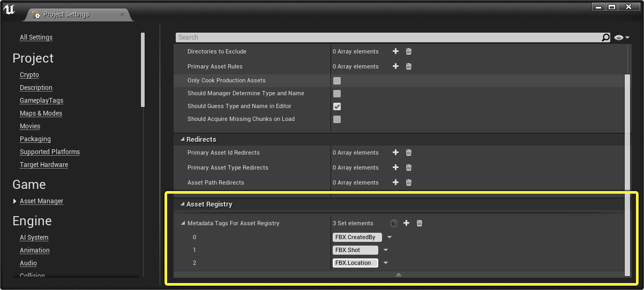The width and height of the screenshot is (644, 290).
Task: Add element to Asset Path Redirects
Action: coord(395,182)
